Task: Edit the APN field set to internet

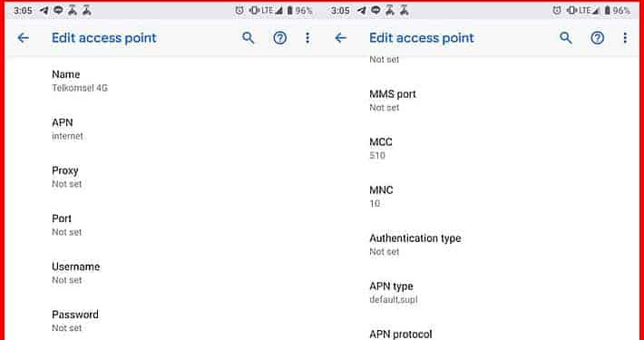Action: pos(164,129)
